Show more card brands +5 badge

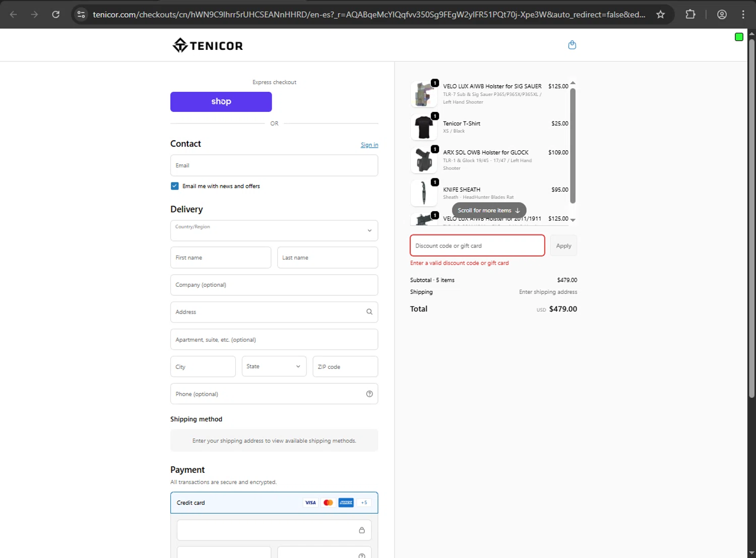(364, 503)
